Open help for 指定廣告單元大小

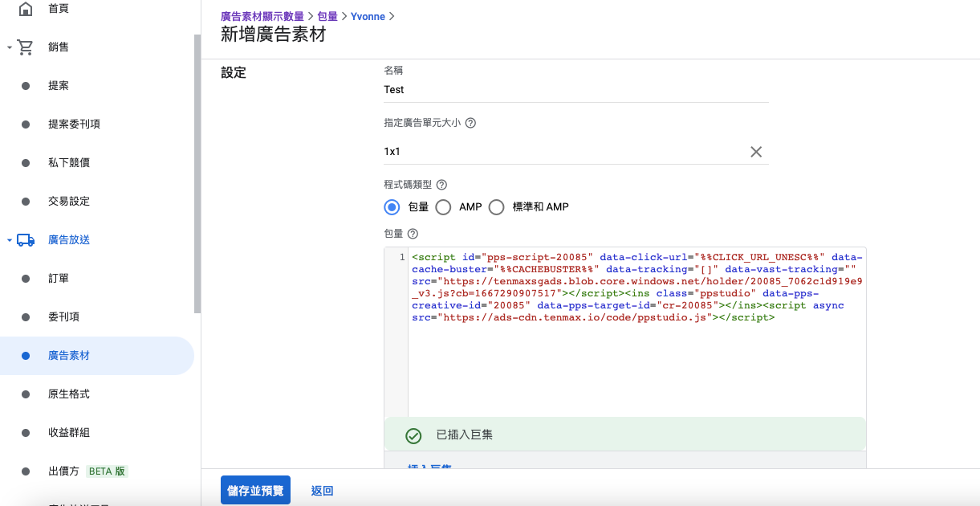[x=471, y=123]
